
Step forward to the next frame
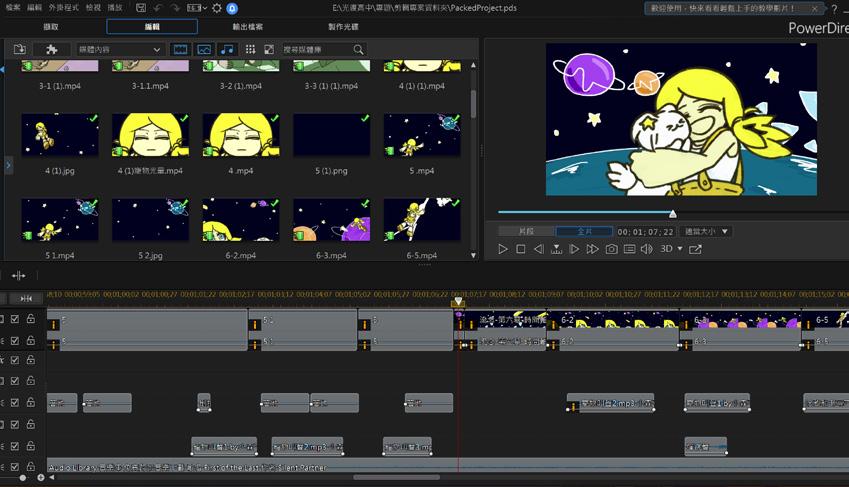(574, 249)
